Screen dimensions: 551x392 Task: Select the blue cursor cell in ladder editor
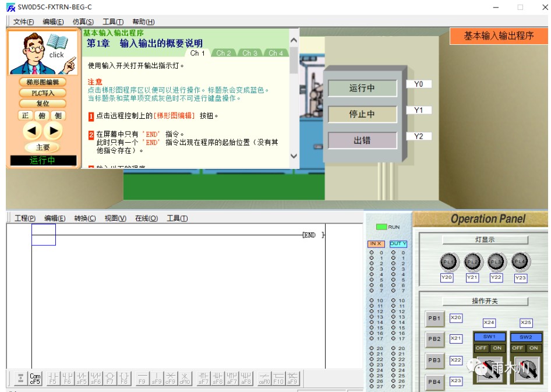click(44, 235)
